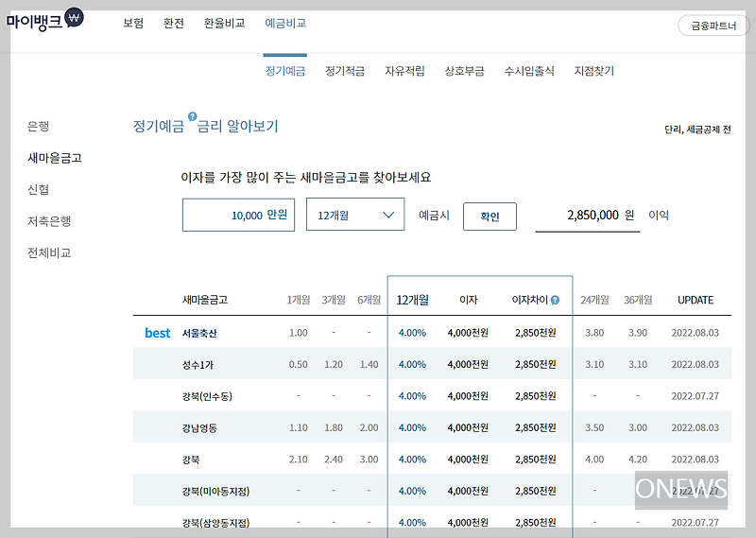Click the 24개월 column header
This screenshot has width=756, height=538.
[594, 300]
